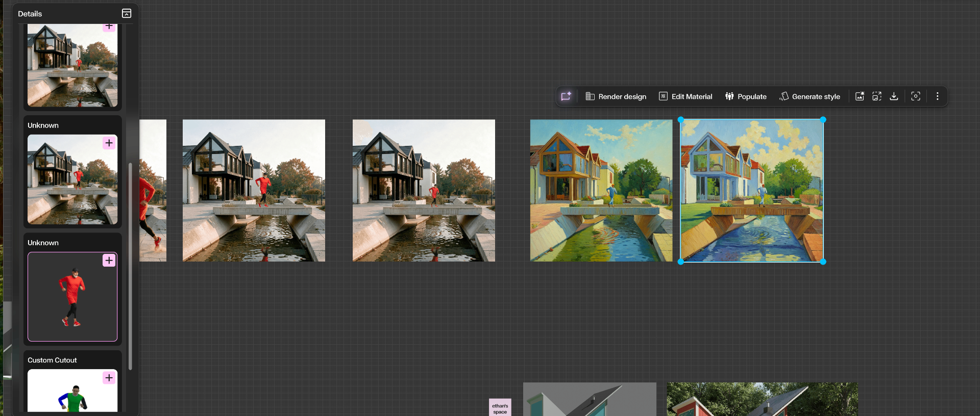980x416 pixels.
Task: Click the Render design button
Action: tap(616, 96)
